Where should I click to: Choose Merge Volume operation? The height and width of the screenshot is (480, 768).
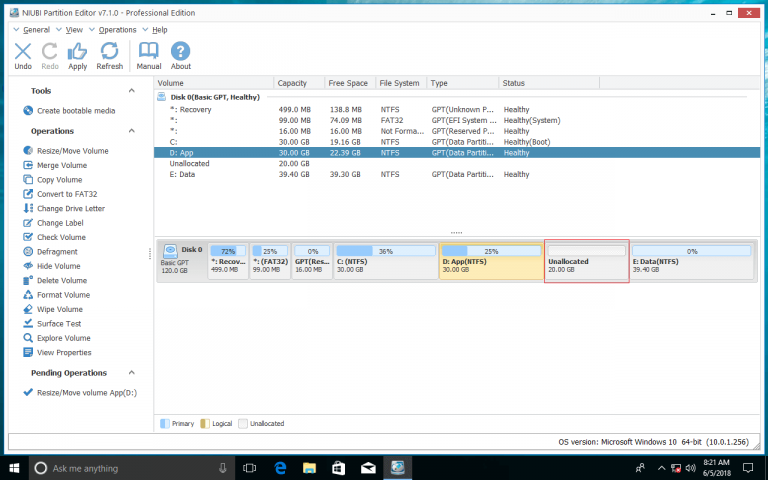click(55, 165)
